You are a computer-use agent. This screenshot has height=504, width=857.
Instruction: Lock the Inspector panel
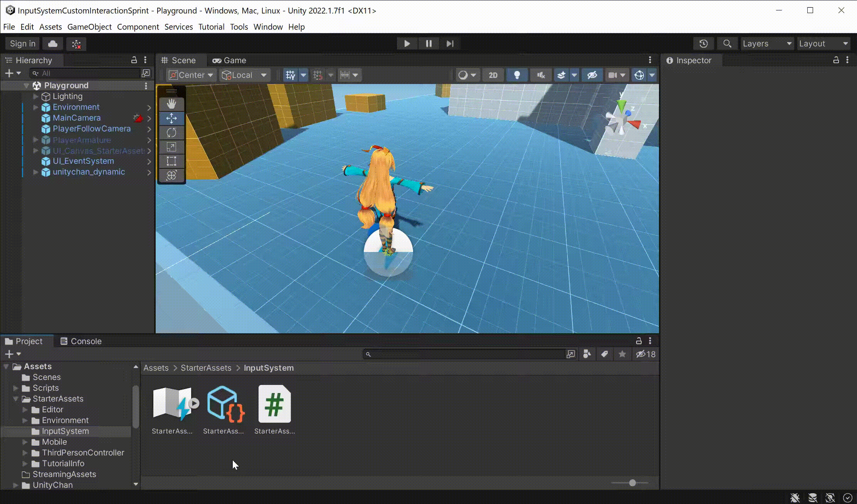[x=836, y=60]
